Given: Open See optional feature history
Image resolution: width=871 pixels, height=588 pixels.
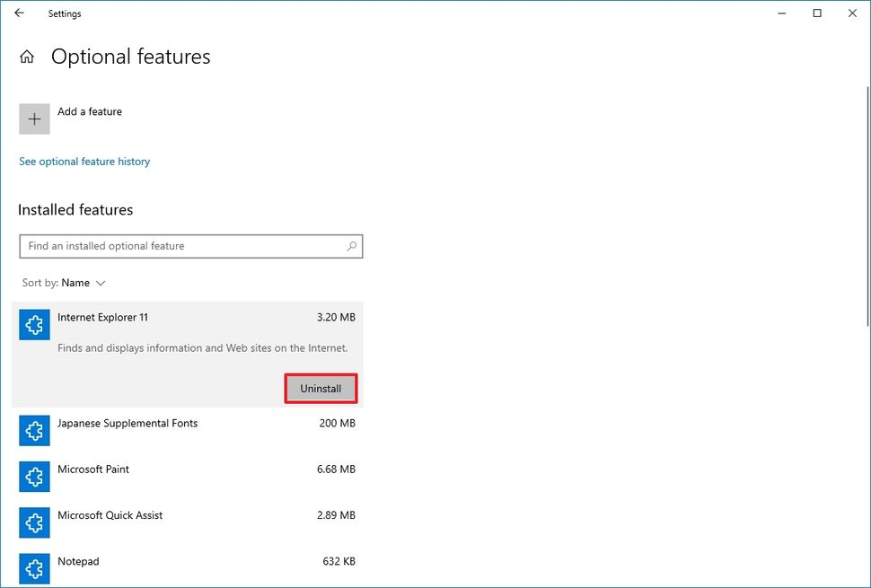Looking at the screenshot, I should (84, 161).
